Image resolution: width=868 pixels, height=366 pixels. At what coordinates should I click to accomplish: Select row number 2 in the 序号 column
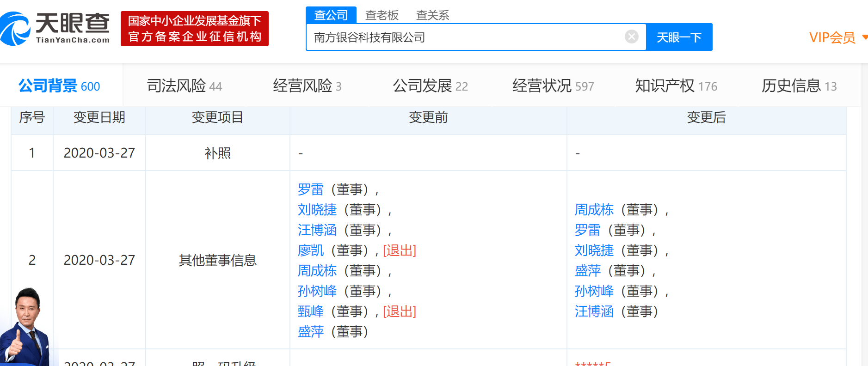tap(32, 260)
